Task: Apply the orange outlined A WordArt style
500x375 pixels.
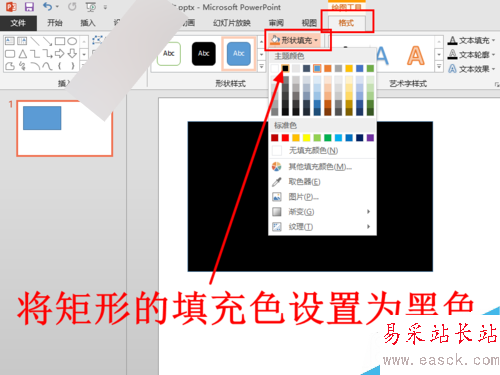Action: [416, 55]
